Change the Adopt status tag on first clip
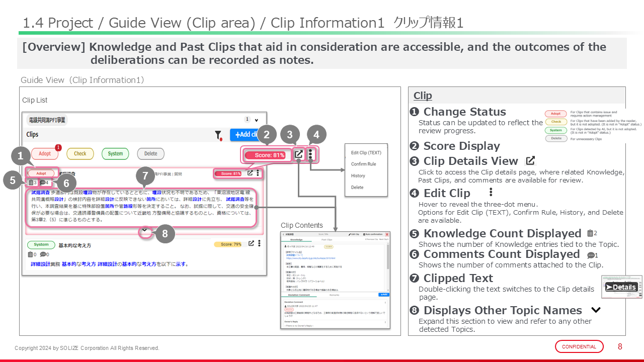The height and width of the screenshot is (362, 644). pyautogui.click(x=41, y=173)
